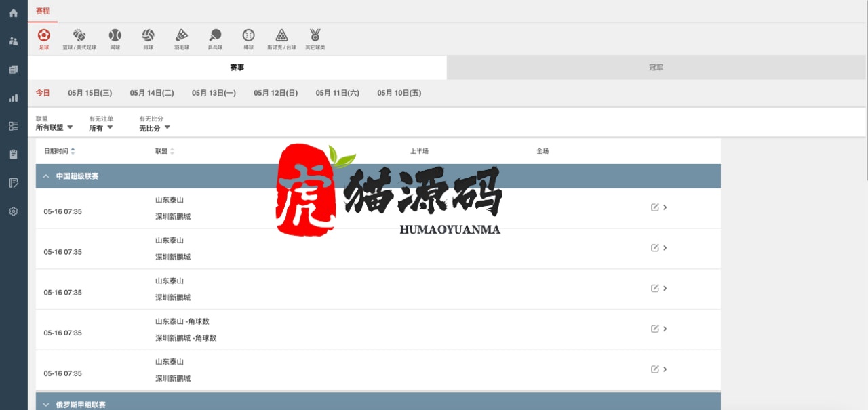Click the note-with-pencil sidebar icon
Screen dimensions: 868x410
pyautogui.click(x=14, y=183)
